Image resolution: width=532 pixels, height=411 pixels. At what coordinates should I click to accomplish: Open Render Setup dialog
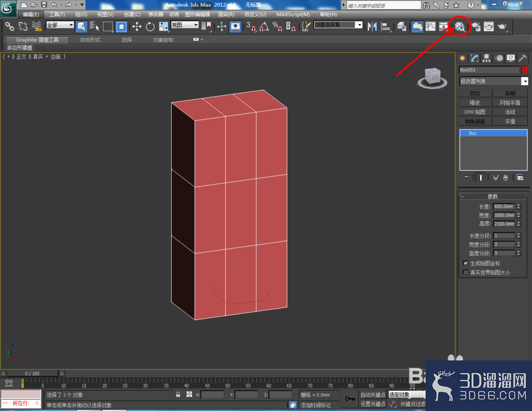476,27
